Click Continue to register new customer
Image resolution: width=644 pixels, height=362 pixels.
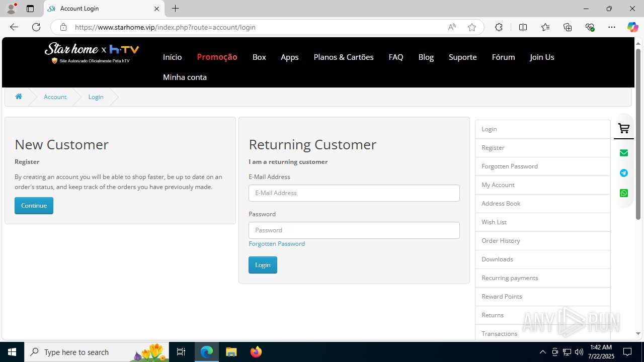tap(34, 206)
